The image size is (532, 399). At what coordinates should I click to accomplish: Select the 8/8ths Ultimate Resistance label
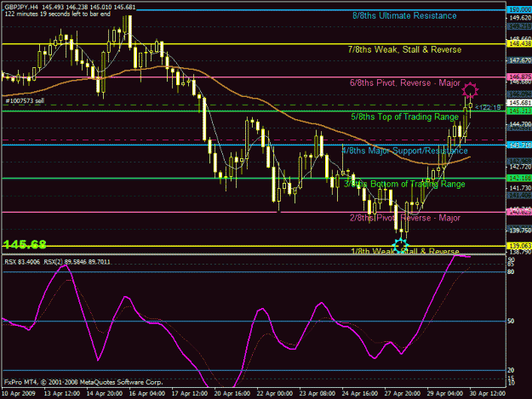404,15
